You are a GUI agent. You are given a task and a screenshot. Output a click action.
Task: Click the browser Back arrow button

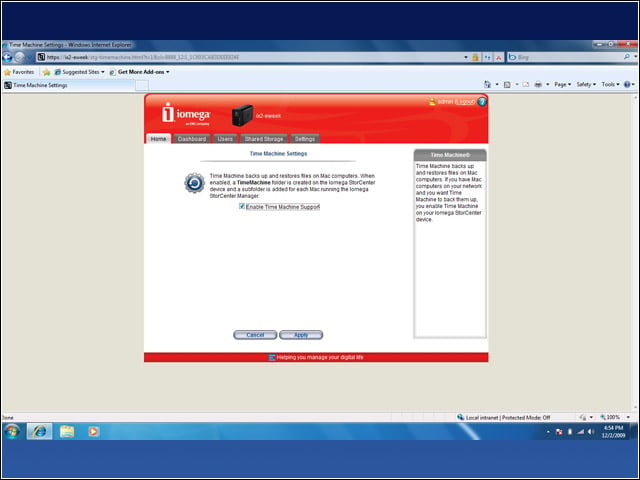click(8, 57)
